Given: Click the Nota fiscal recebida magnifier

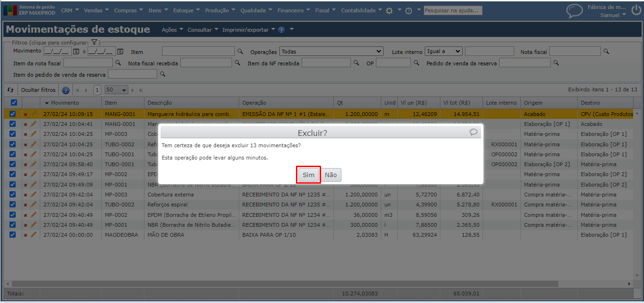Looking at the screenshot, I should [x=238, y=62].
